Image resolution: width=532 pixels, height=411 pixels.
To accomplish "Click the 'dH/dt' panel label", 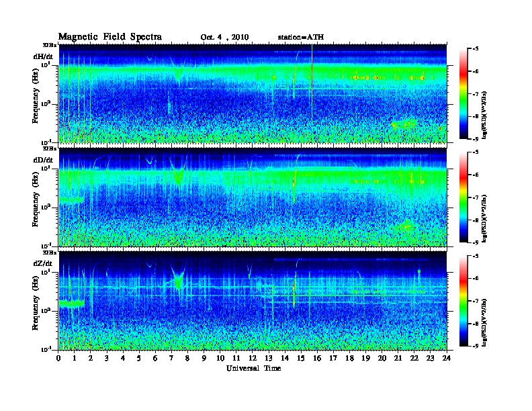I will coord(43,56).
